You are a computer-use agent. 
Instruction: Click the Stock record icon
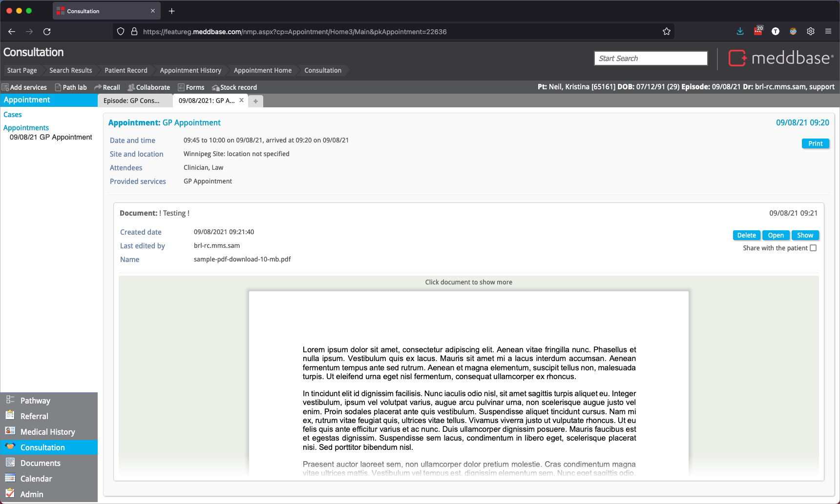click(x=215, y=88)
